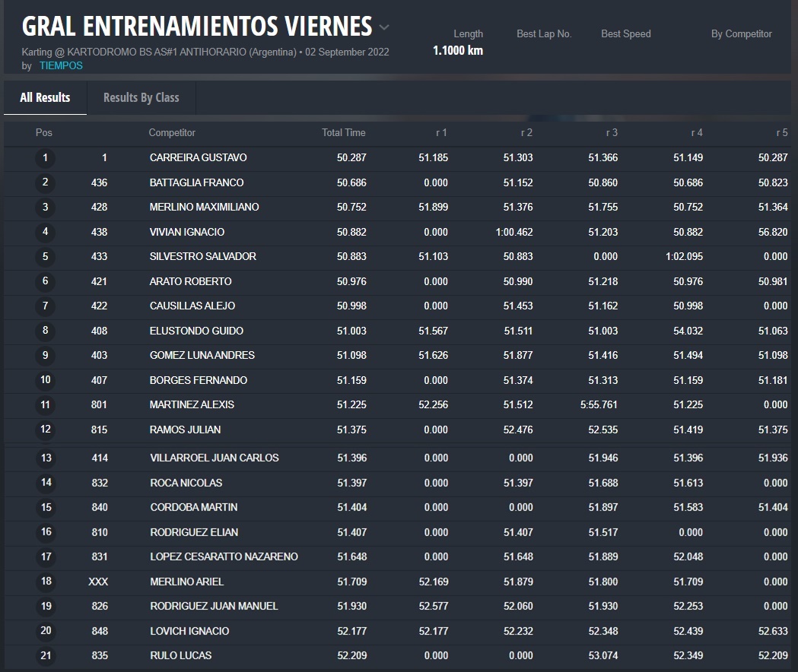Click the By Competitor option
The height and width of the screenshot is (672, 798).
pos(741,34)
